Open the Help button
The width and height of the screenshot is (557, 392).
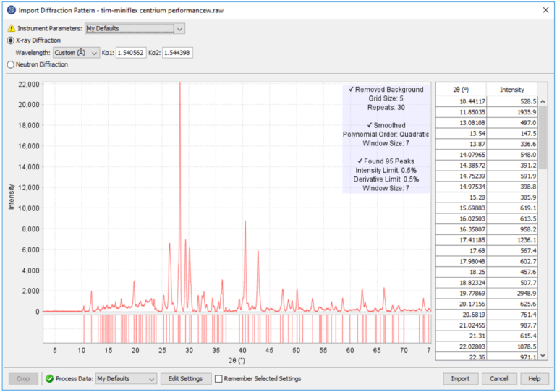[535, 378]
